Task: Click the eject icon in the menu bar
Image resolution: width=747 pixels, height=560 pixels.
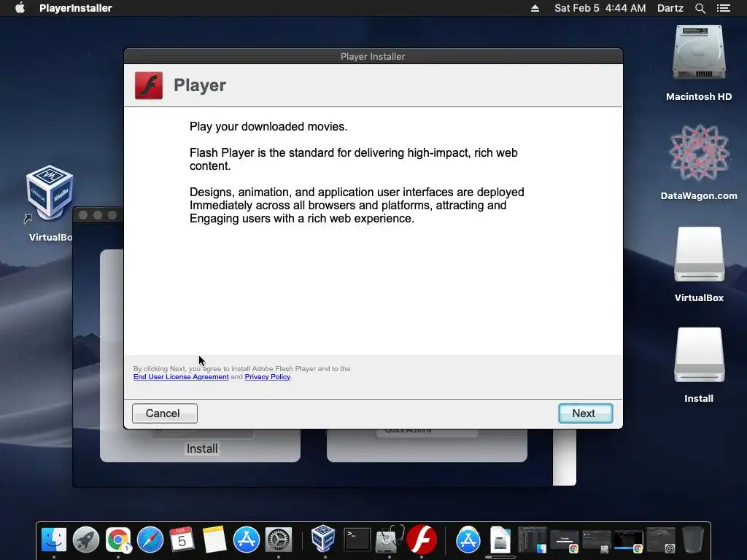Action: click(535, 8)
